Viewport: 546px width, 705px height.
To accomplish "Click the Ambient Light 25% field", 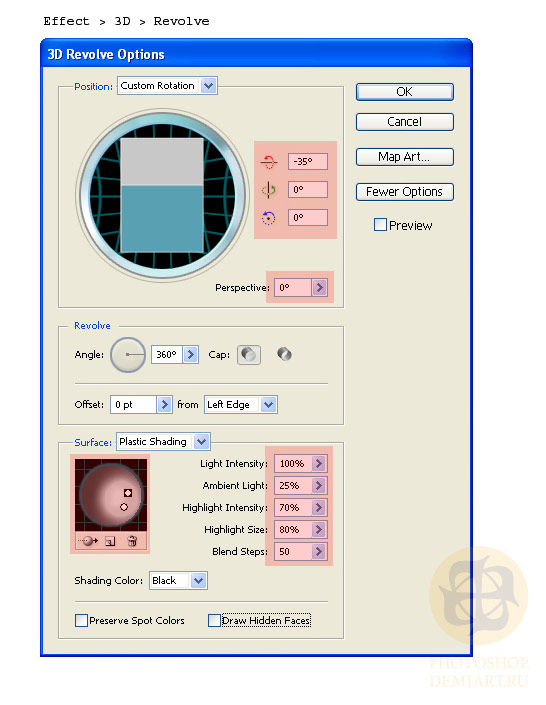I will coord(293,485).
